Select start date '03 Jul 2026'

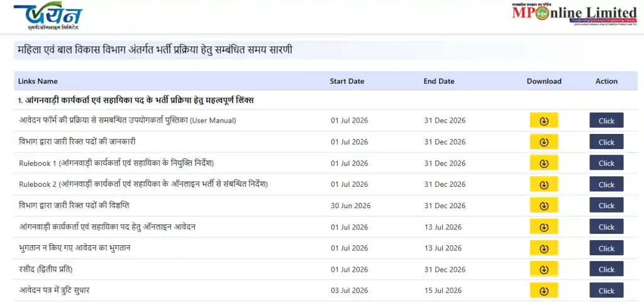[x=350, y=291]
